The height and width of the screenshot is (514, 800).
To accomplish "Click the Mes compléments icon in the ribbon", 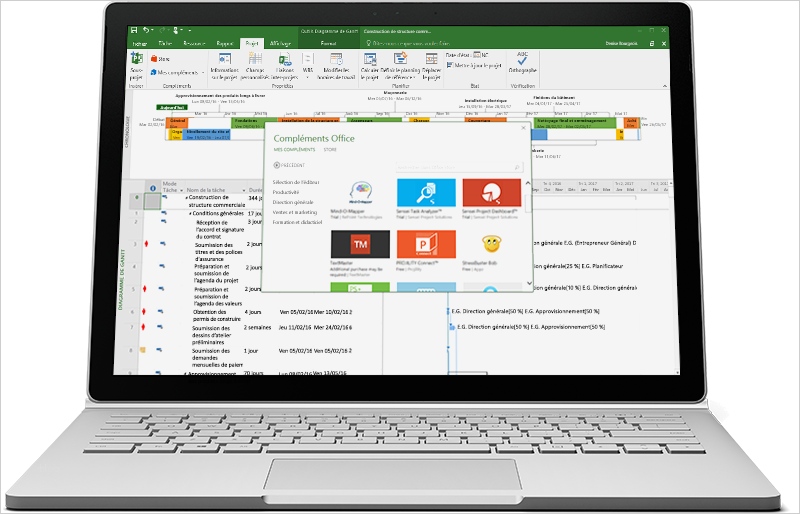I will (x=153, y=72).
